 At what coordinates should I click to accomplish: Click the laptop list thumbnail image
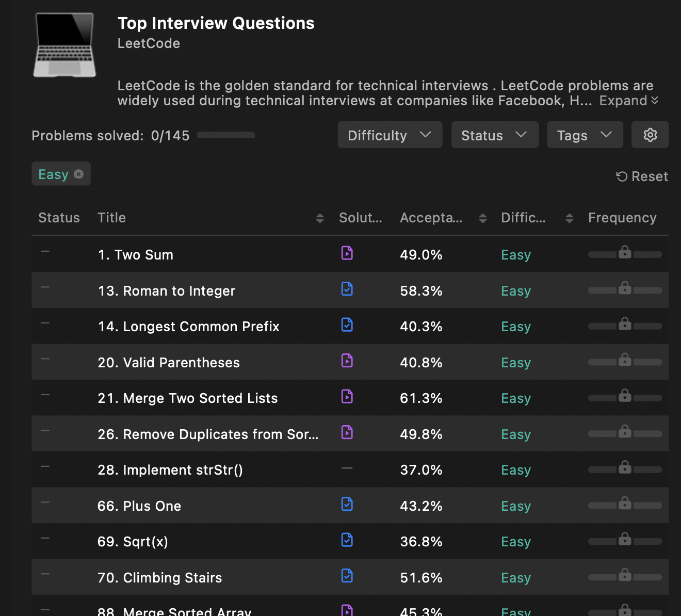(65, 45)
